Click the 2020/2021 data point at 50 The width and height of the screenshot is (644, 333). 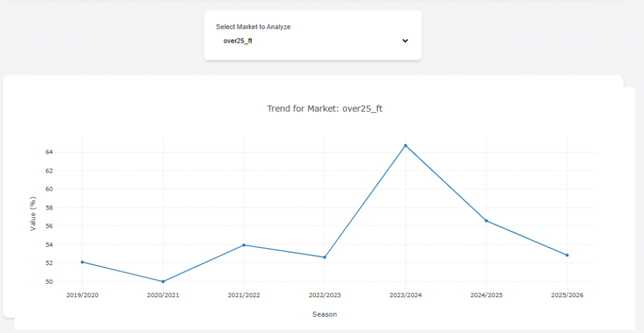point(163,281)
